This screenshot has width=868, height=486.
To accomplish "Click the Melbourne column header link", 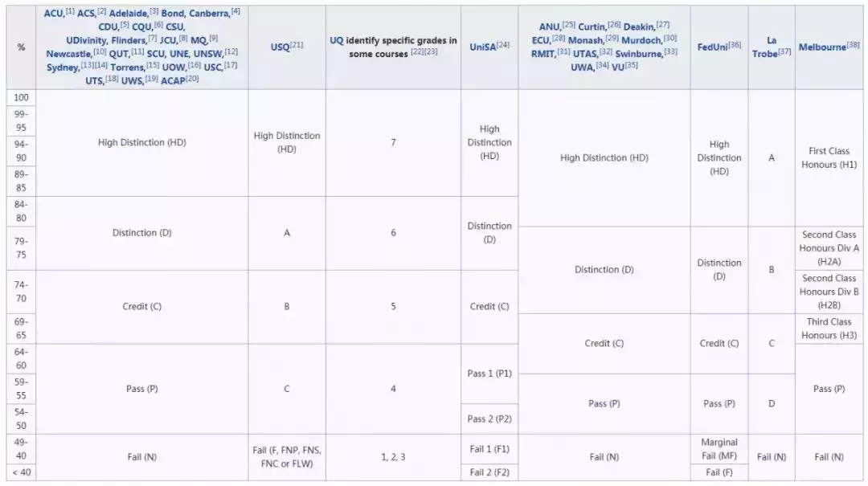I will click(821, 47).
